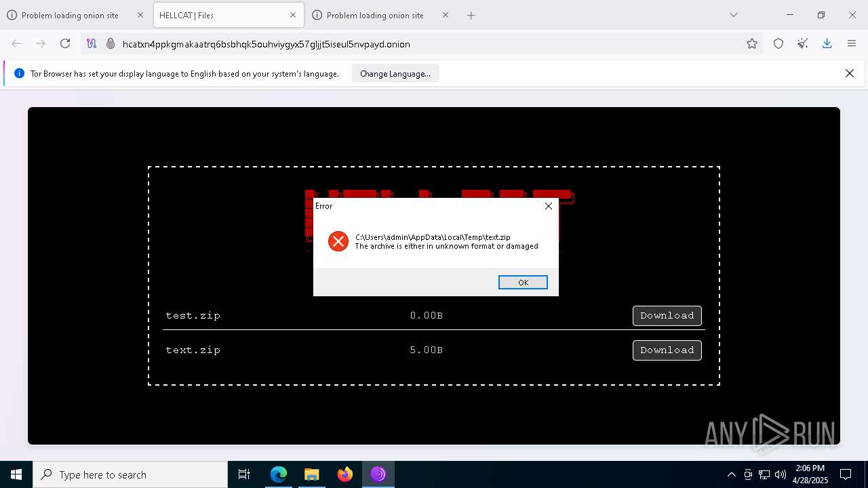The width and height of the screenshot is (868, 488).
Task: Open network status tray icon
Action: point(764,474)
